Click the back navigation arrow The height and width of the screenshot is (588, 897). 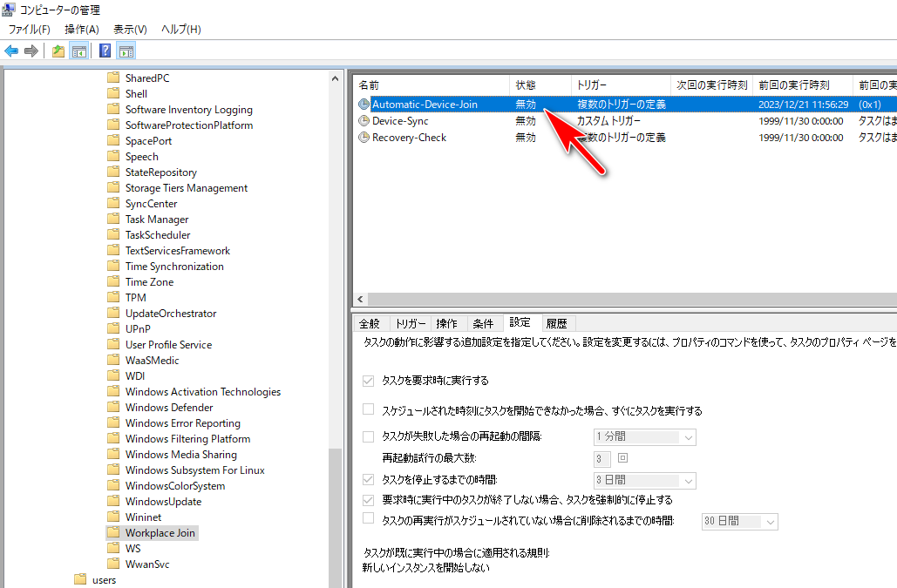[10, 50]
